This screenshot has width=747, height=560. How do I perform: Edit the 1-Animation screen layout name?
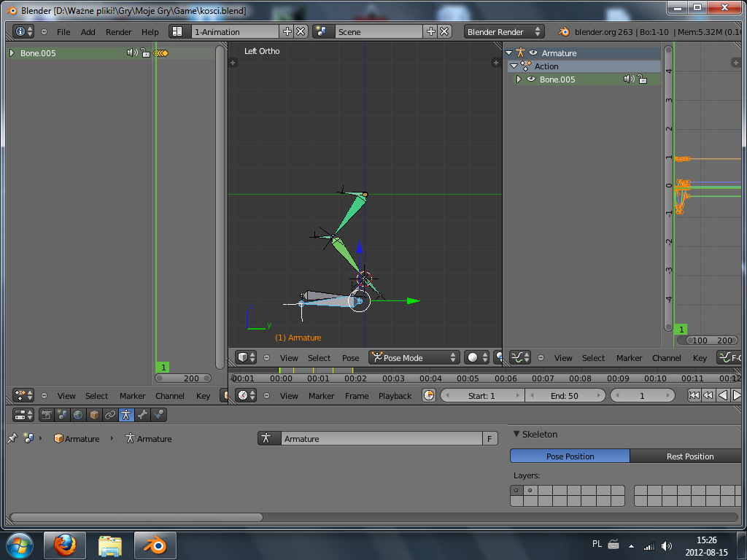(236, 32)
